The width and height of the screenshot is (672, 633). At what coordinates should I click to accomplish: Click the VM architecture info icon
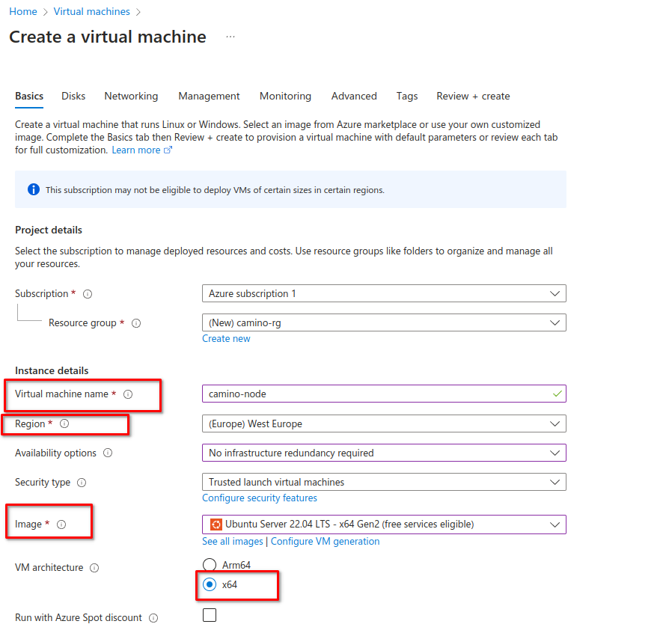[94, 568]
